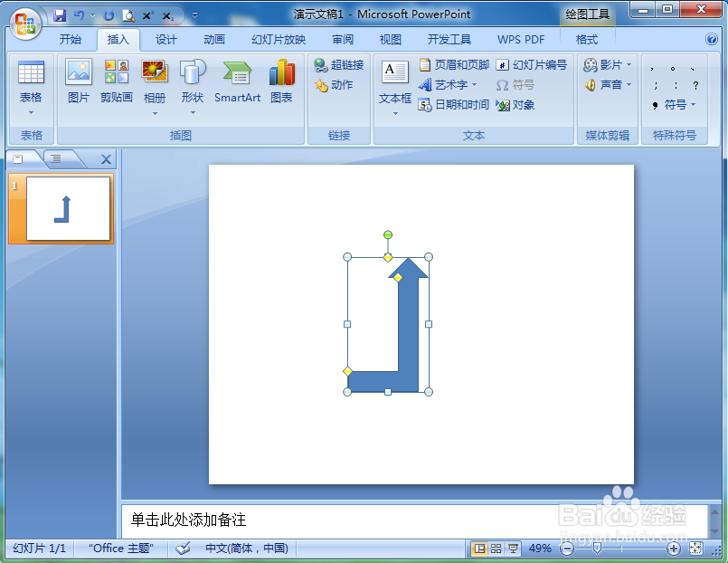Click the 49% zoom level button

pos(540,549)
